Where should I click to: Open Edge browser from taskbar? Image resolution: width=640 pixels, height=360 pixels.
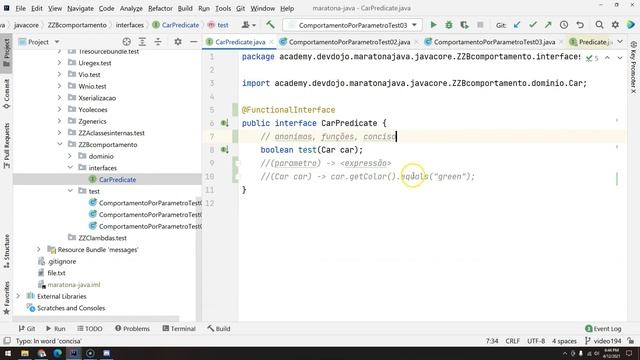pyautogui.click(x=58, y=353)
